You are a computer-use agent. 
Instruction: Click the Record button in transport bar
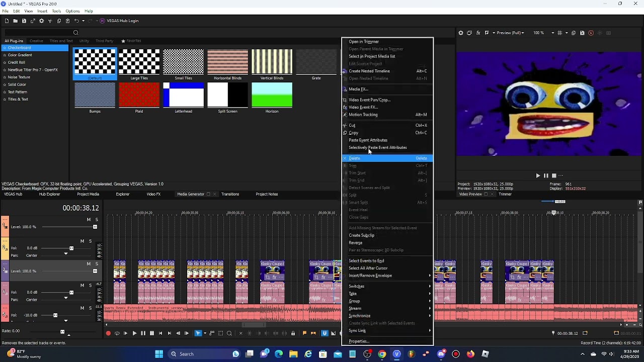click(108, 333)
